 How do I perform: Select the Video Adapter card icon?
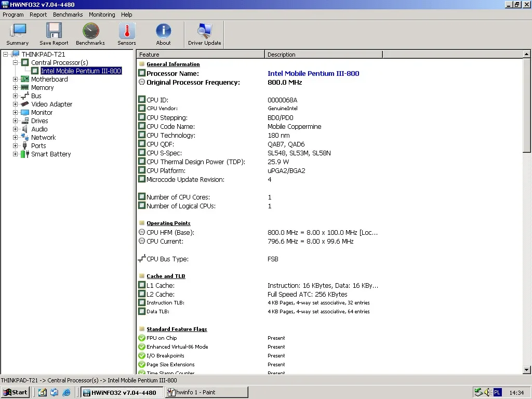tap(25, 104)
